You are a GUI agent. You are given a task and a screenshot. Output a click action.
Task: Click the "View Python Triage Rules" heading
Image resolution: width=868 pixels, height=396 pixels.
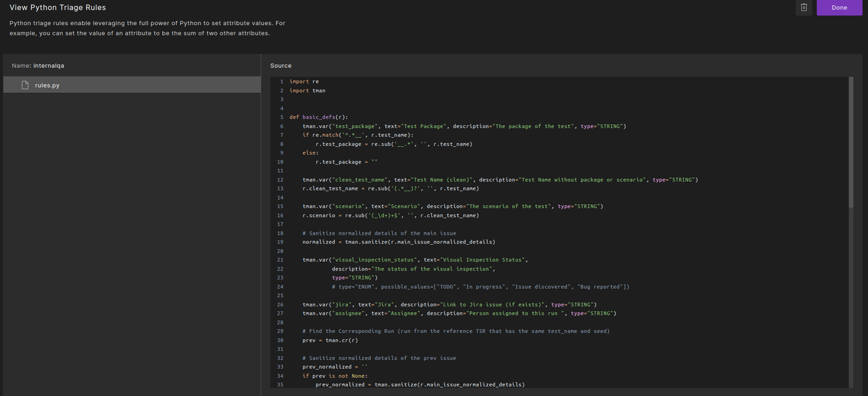(x=58, y=7)
